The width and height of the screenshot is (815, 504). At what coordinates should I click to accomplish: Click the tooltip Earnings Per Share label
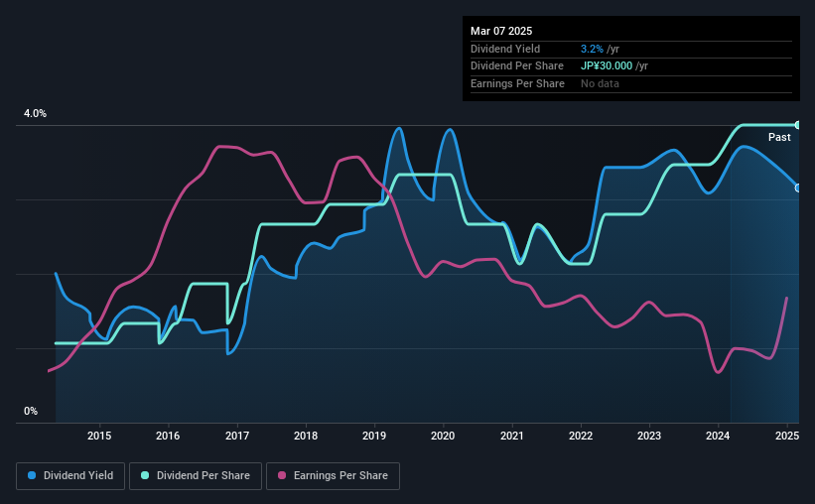point(517,83)
